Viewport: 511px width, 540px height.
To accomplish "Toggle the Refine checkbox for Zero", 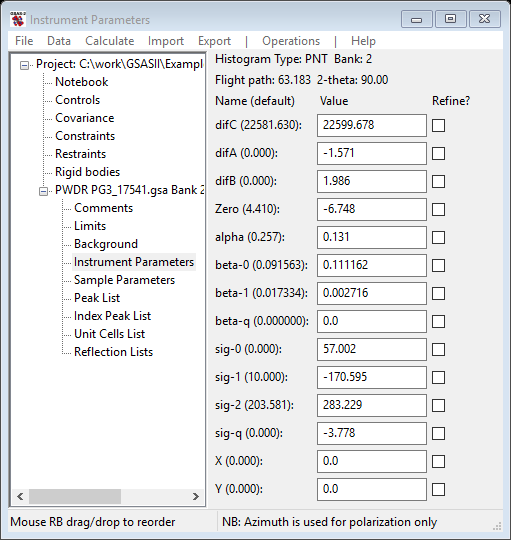I will tap(438, 209).
